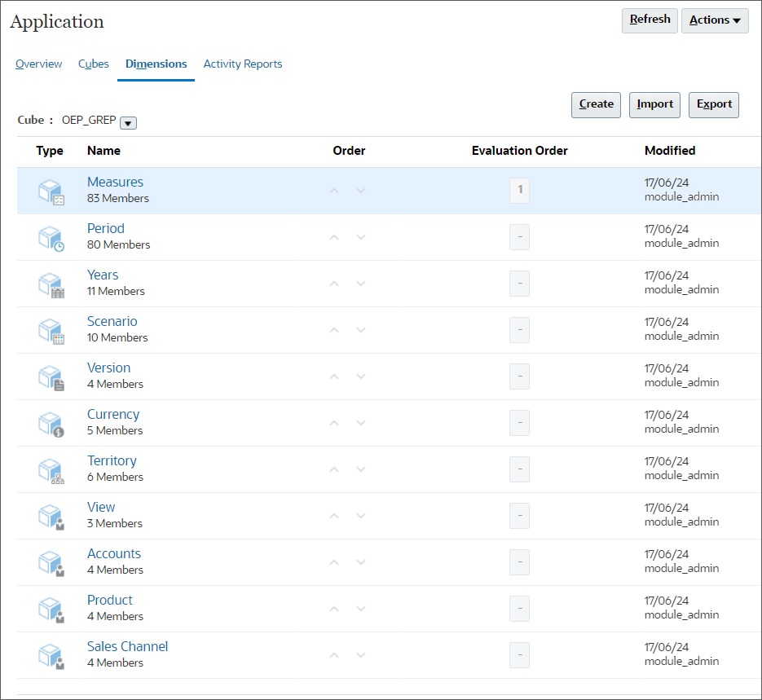Open the Activity Reports tab
This screenshot has width=762, height=700.
(243, 64)
